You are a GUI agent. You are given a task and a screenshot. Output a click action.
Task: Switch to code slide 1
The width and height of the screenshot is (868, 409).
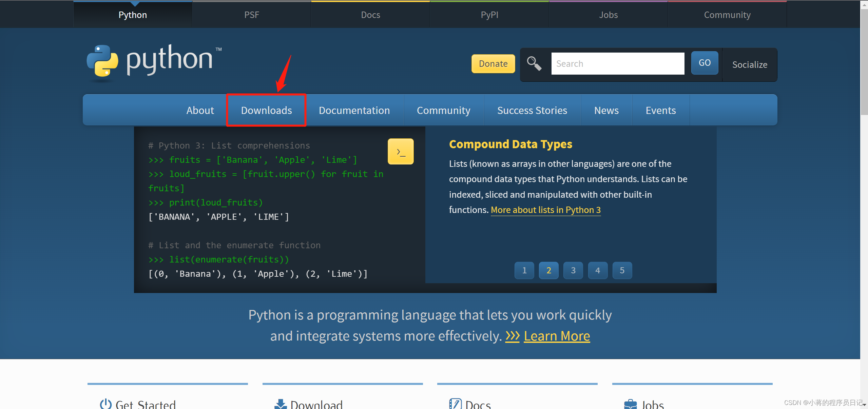(524, 270)
